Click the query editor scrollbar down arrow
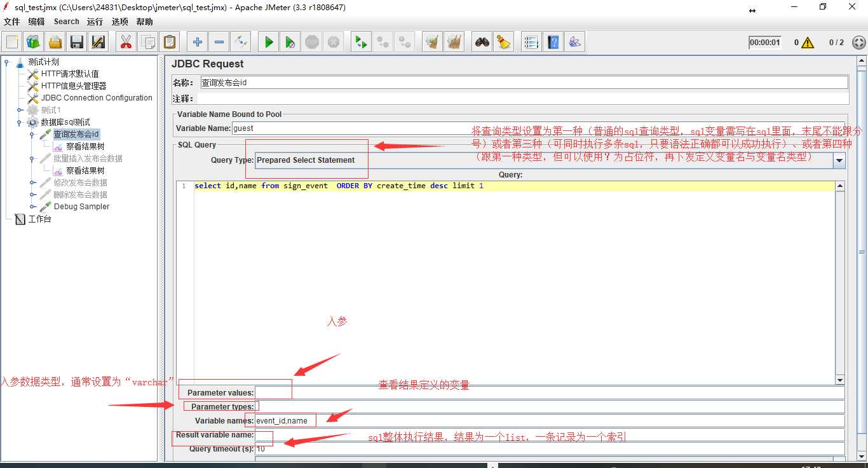This screenshot has width=868, height=468. click(x=840, y=380)
